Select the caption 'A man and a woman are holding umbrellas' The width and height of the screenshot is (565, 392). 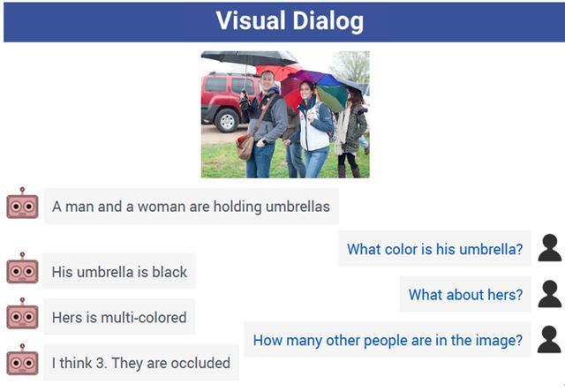[191, 207]
